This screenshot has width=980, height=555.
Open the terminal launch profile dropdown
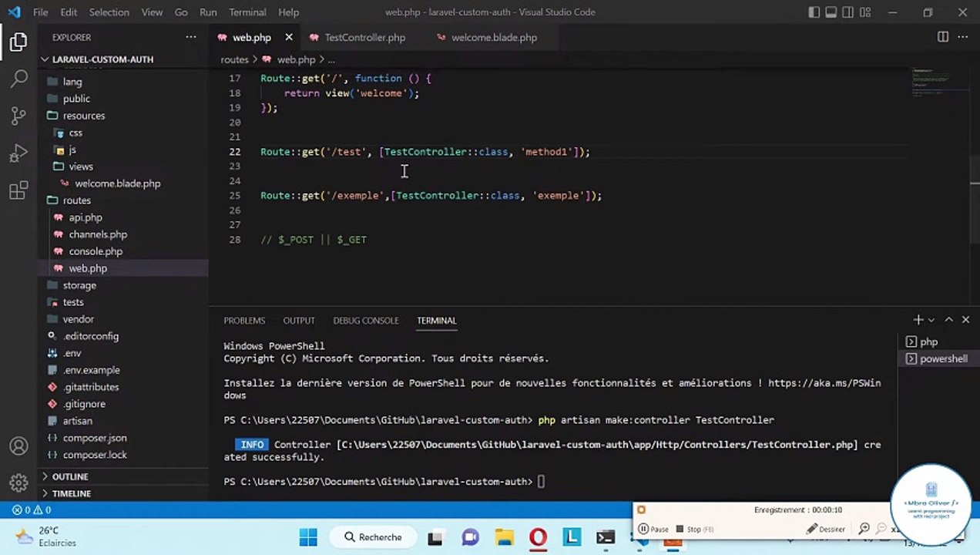[931, 320]
